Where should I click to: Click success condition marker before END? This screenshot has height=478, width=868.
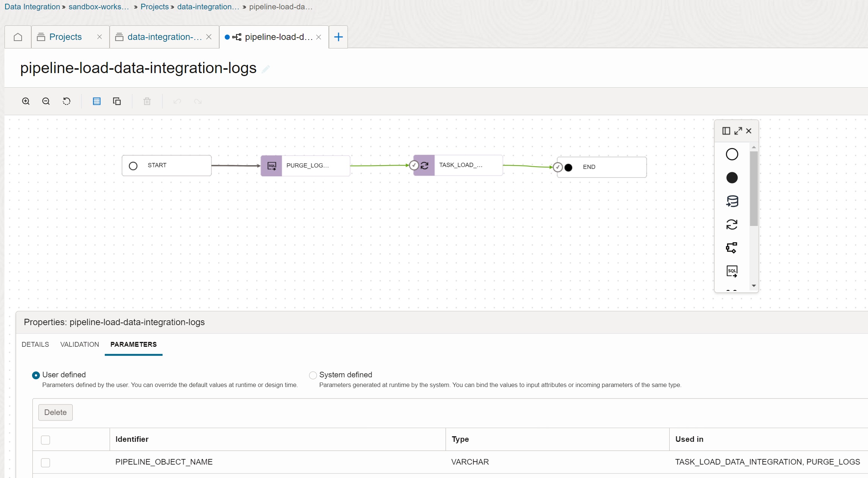tap(558, 167)
